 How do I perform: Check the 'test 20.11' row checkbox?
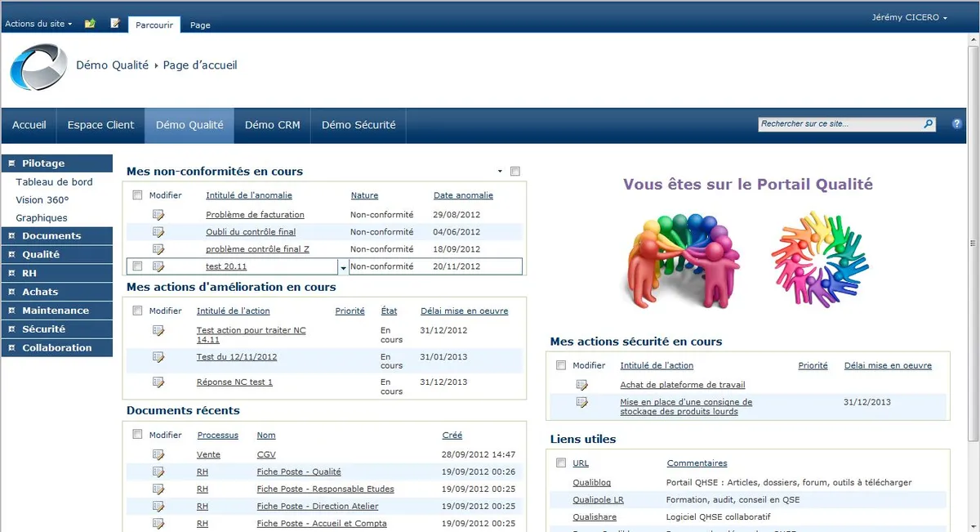(137, 266)
